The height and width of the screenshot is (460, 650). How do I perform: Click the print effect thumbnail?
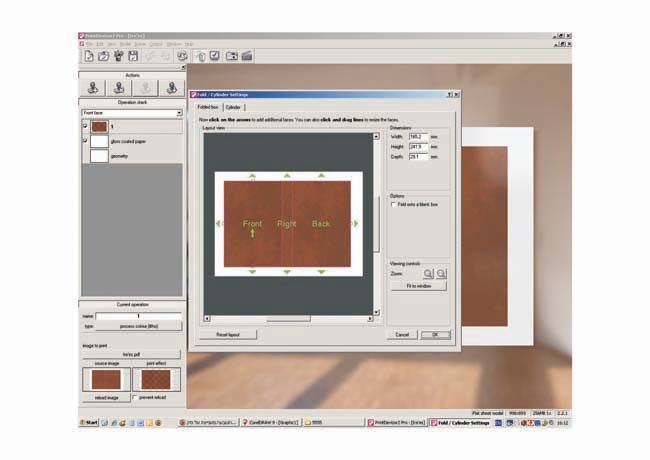156,379
